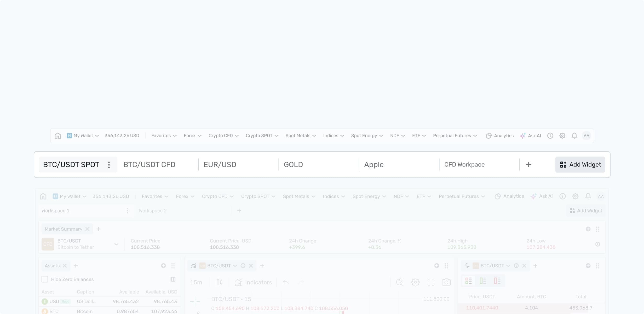Open Ask AI in the faded lower nav bar

coord(542,196)
